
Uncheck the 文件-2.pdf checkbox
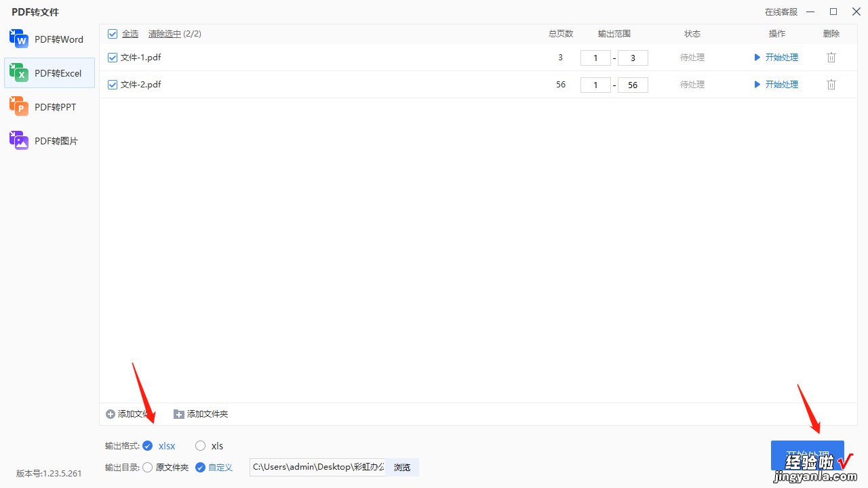(x=113, y=85)
